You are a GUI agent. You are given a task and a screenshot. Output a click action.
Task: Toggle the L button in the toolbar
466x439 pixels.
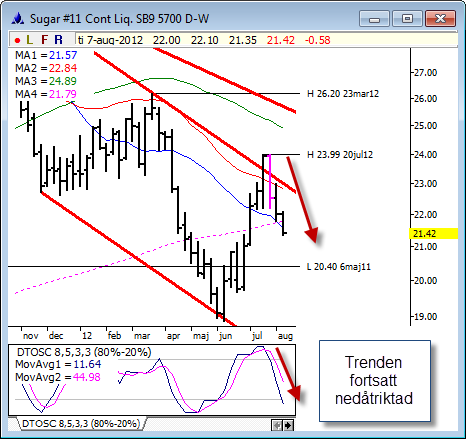tap(30, 40)
